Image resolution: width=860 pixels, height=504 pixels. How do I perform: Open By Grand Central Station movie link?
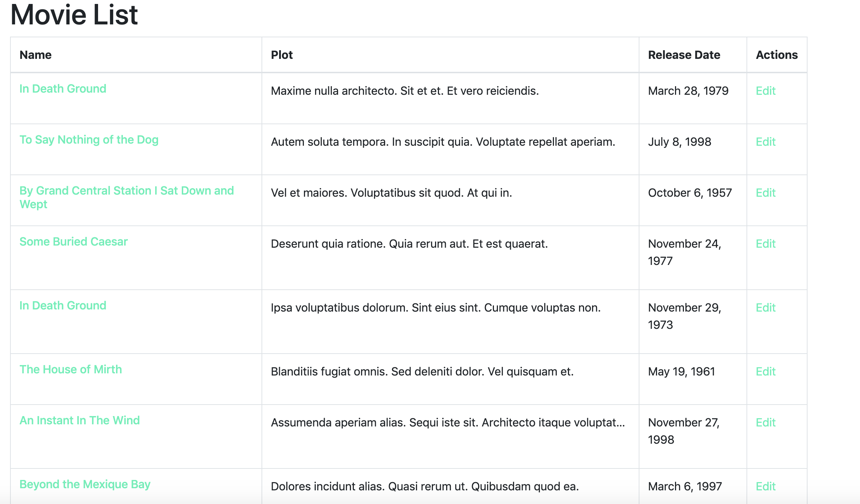[x=126, y=191]
